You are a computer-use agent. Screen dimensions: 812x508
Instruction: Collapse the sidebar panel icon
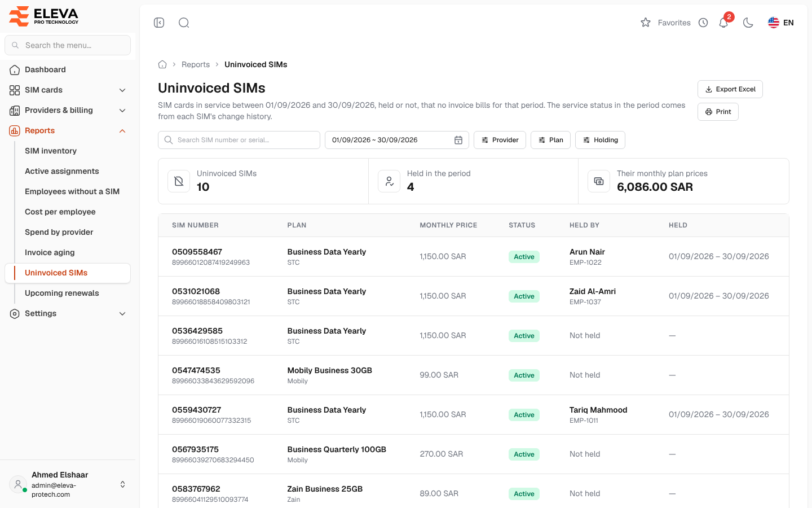(x=159, y=23)
